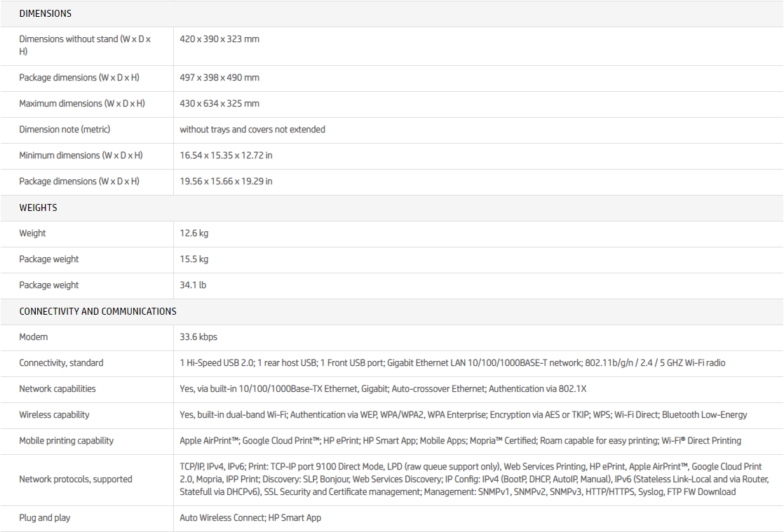Select the 'Minimum dimensions (W x D x H)' label

click(81, 156)
